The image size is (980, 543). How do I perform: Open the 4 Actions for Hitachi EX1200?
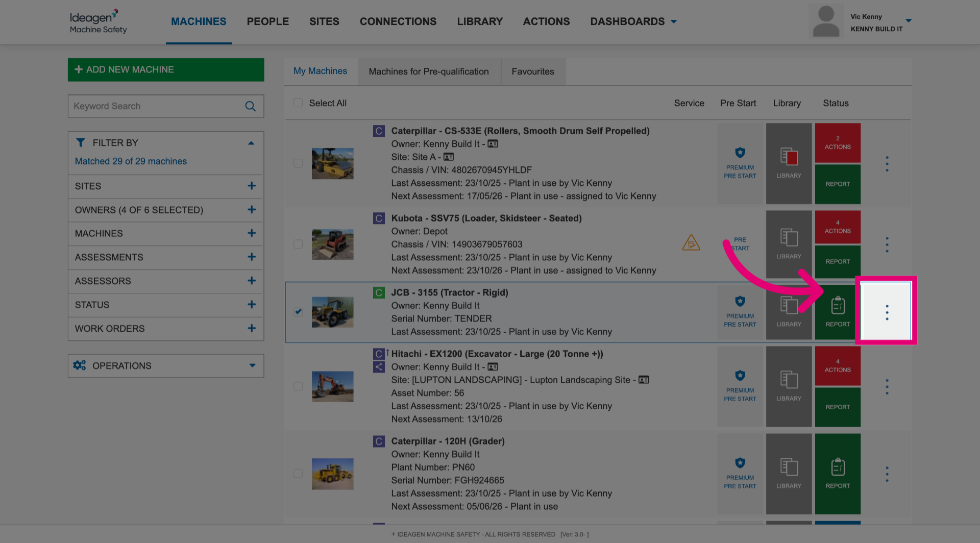click(838, 366)
